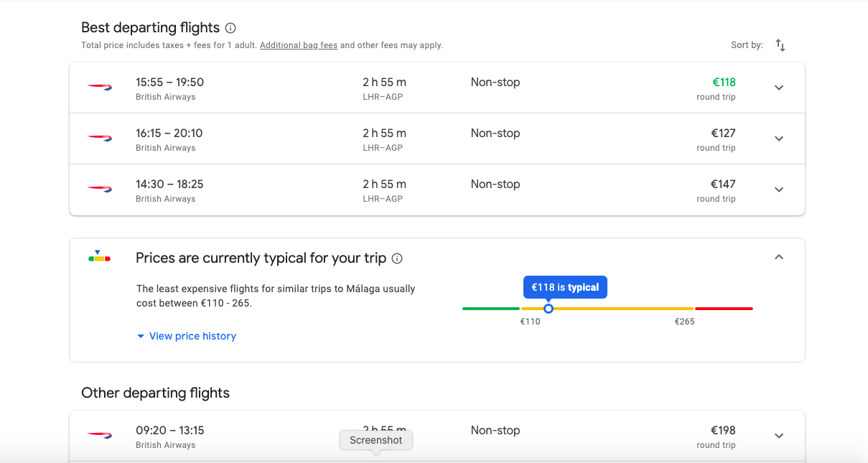This screenshot has width=868, height=463.
Task: Open the View price history link
Action: coord(192,336)
